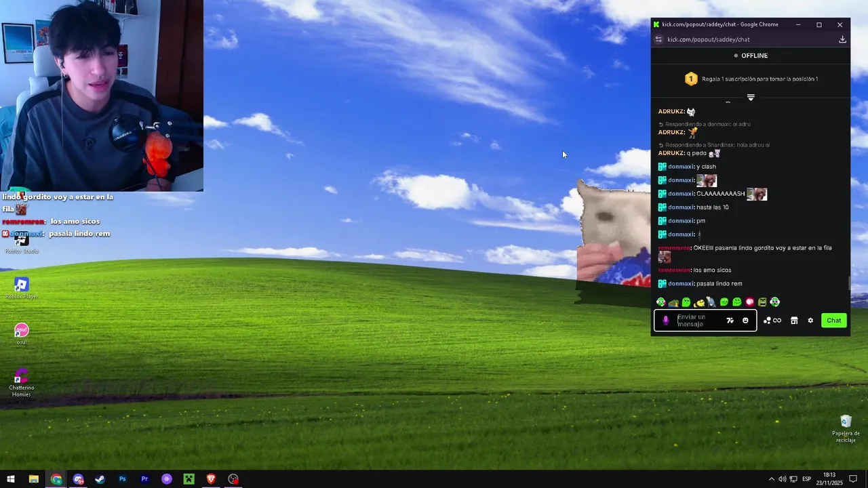This screenshot has height=488, width=868.
Task: Click the ESP language indicator
Action: 807,479
